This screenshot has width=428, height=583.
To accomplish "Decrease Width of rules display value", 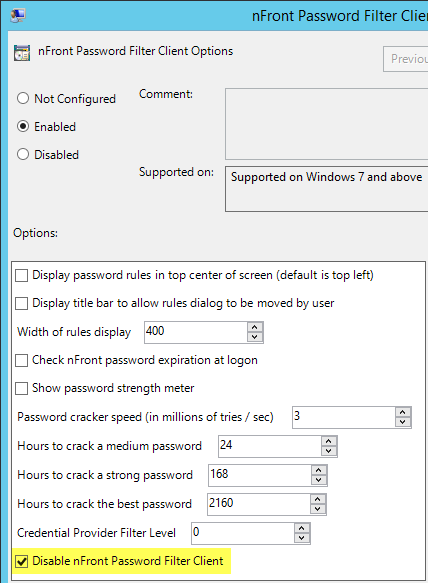I will [x=255, y=337].
